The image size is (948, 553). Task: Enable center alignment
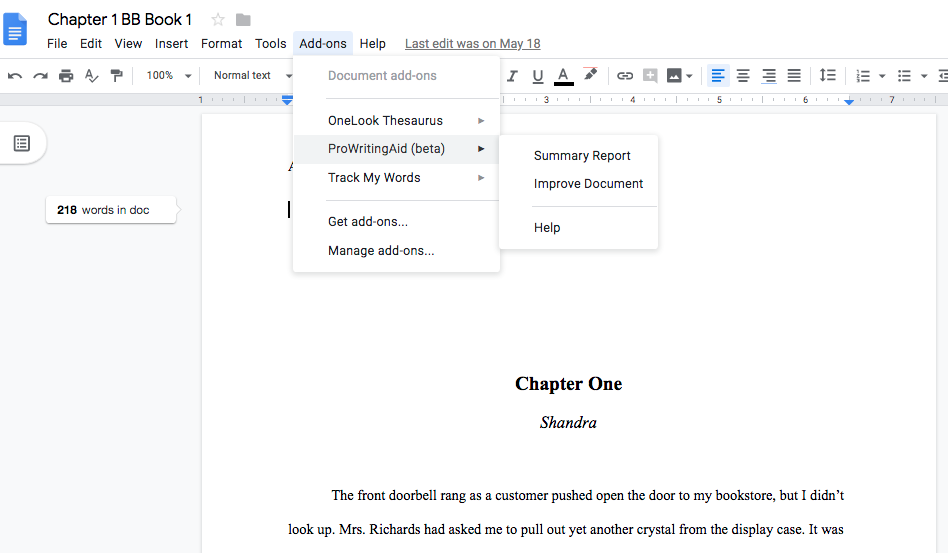pos(743,76)
